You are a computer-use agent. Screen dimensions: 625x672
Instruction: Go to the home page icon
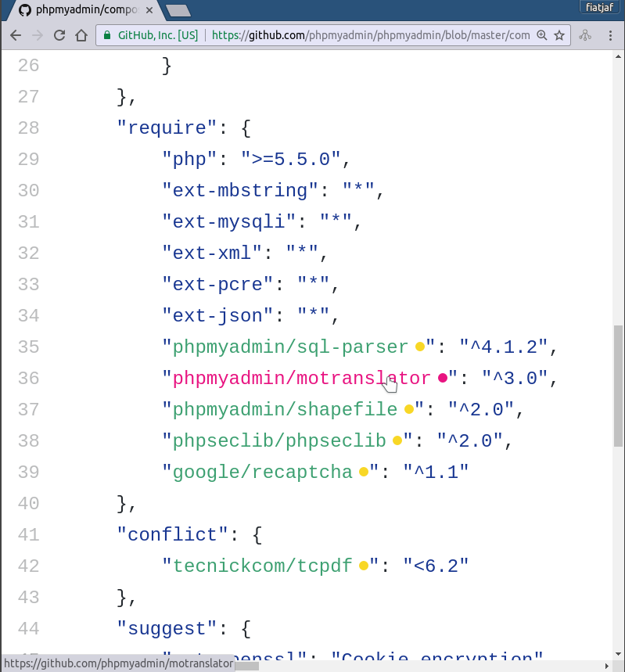[81, 35]
